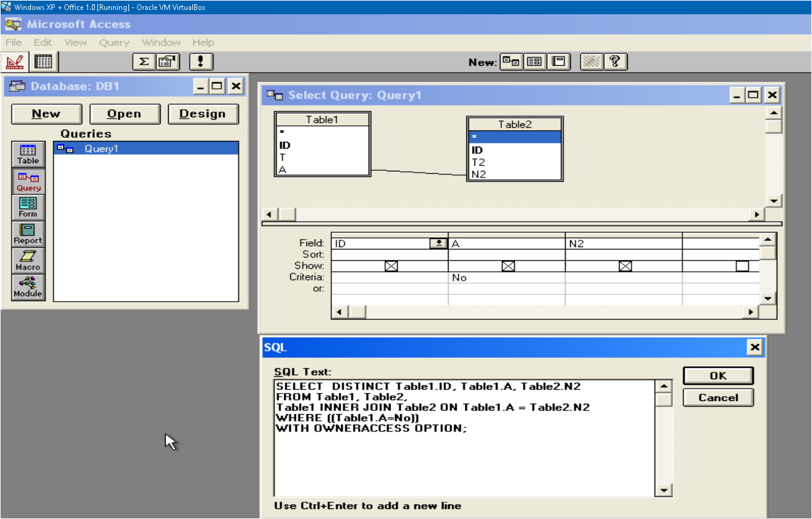Click inside the SQL Text box

465,438
